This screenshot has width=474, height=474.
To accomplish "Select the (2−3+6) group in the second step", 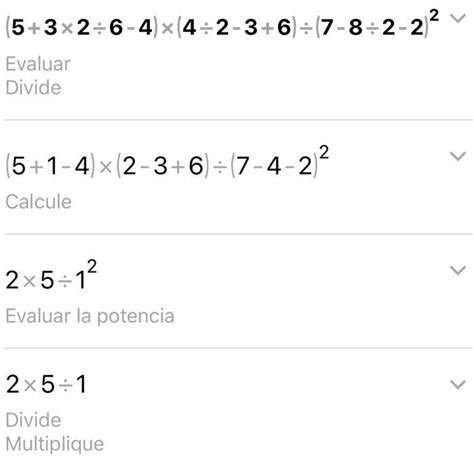I will tap(163, 166).
